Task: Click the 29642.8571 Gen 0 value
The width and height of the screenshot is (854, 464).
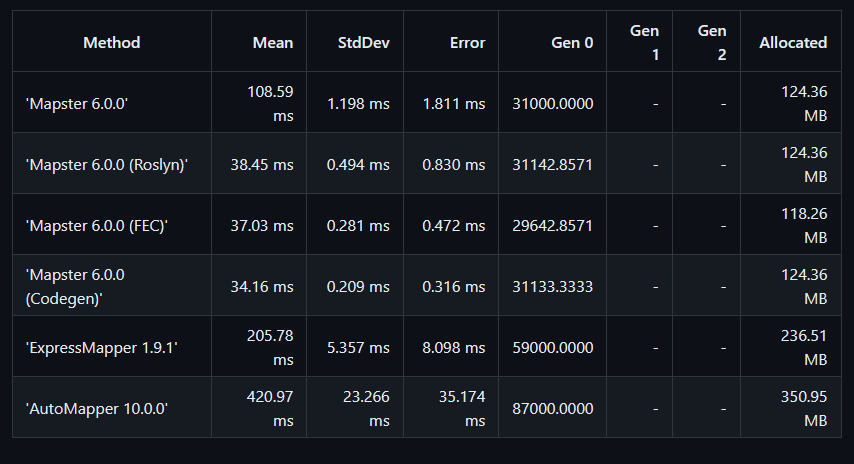Action: click(552, 225)
